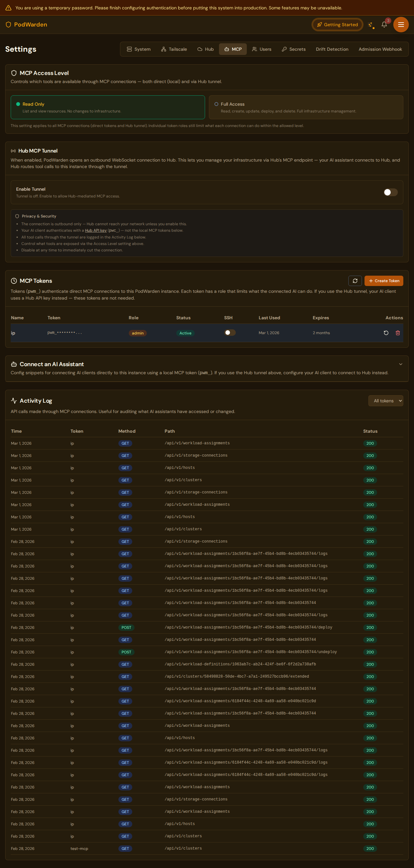Viewport: 414px width, 868px height.
Task: Click the ip token name cell
Action: click(x=13, y=333)
